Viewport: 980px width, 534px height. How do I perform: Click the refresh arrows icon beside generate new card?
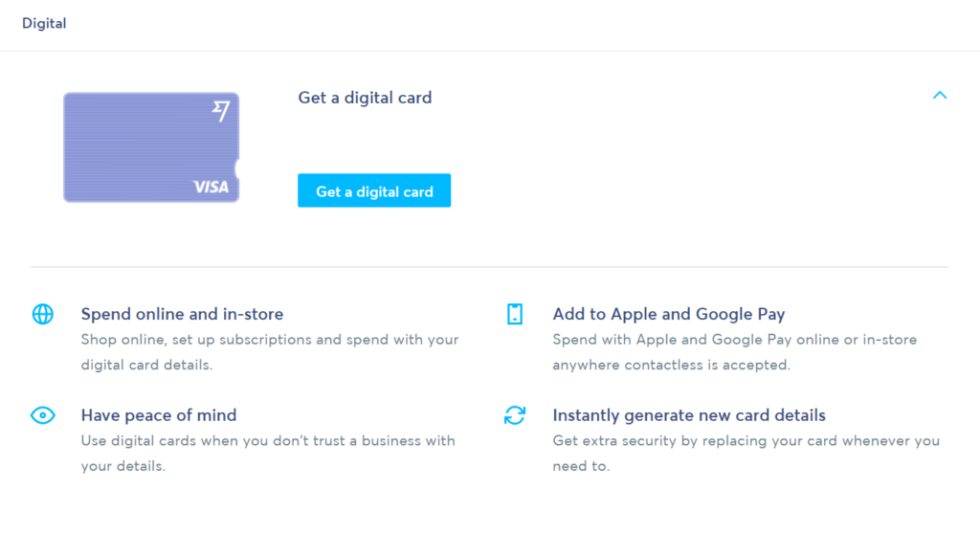pos(514,415)
